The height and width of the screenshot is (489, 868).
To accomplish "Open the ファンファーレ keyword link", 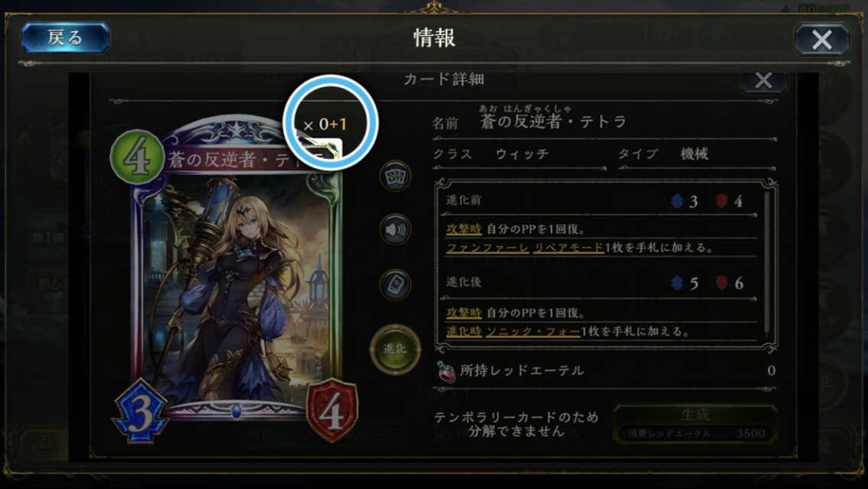I will pos(487,248).
